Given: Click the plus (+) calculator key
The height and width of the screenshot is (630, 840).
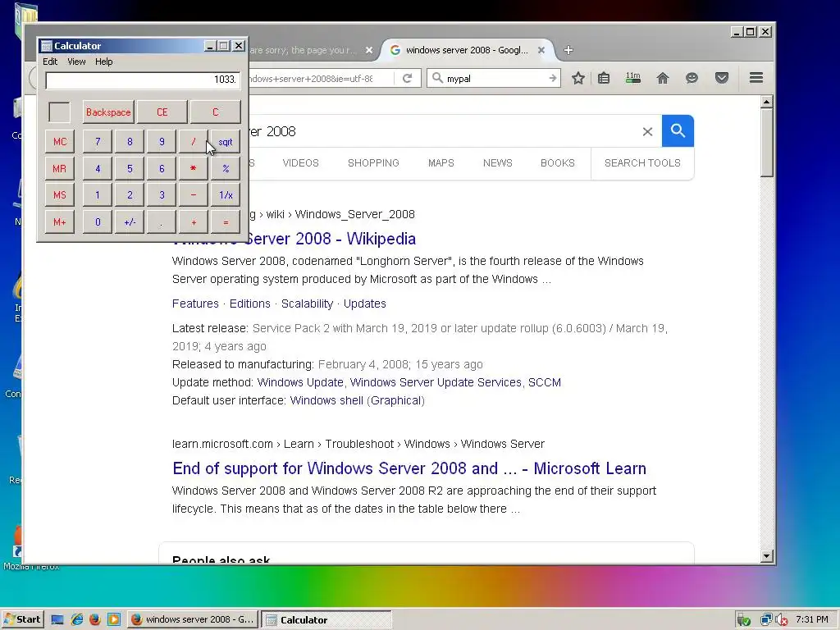Looking at the screenshot, I should click(x=194, y=221).
